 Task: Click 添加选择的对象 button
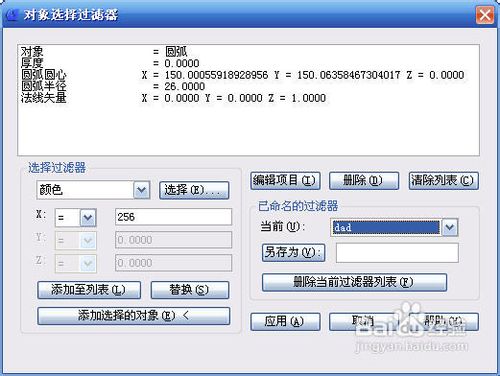(134, 315)
